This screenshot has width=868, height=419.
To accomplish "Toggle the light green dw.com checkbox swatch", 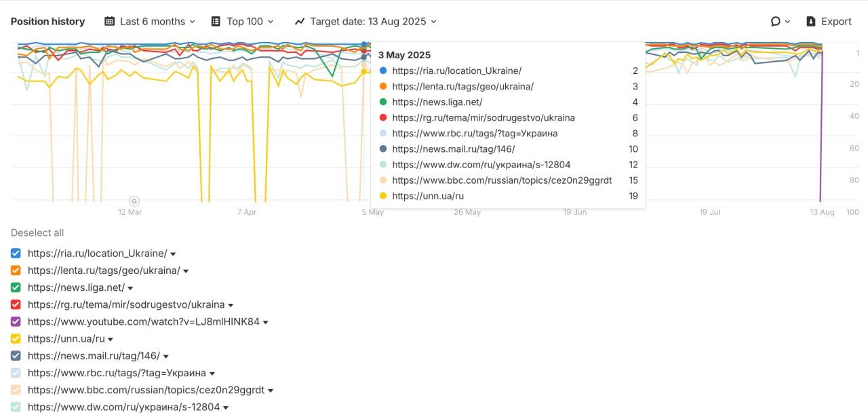I will (x=16, y=407).
